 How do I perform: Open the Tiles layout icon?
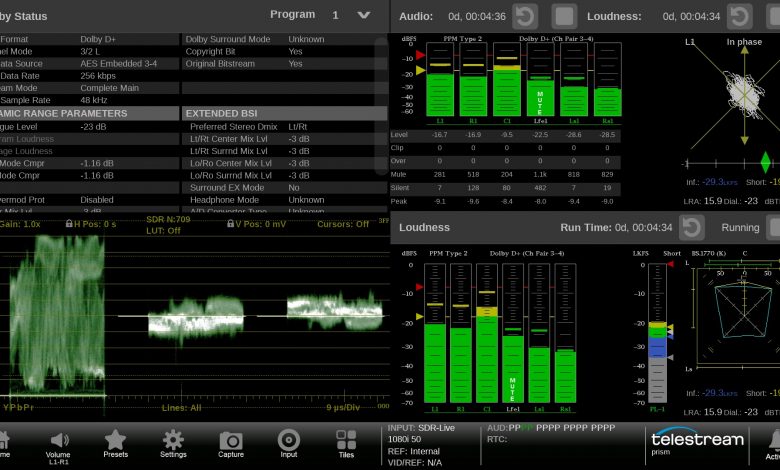(346, 444)
